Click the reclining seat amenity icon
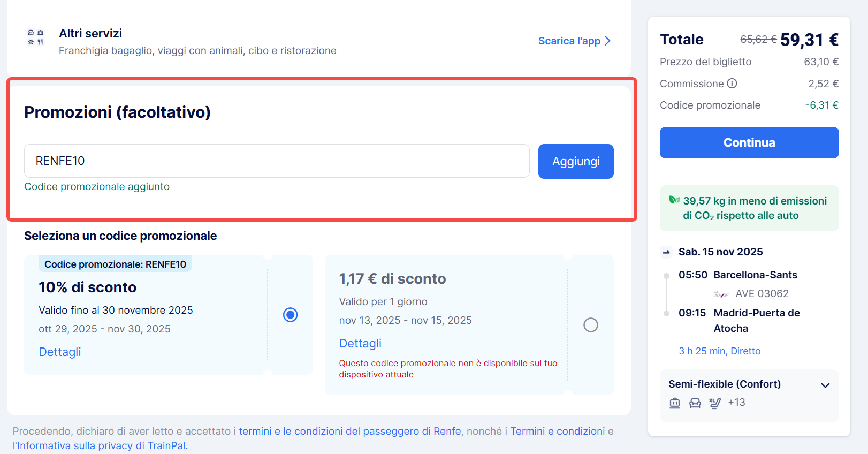 [715, 403]
